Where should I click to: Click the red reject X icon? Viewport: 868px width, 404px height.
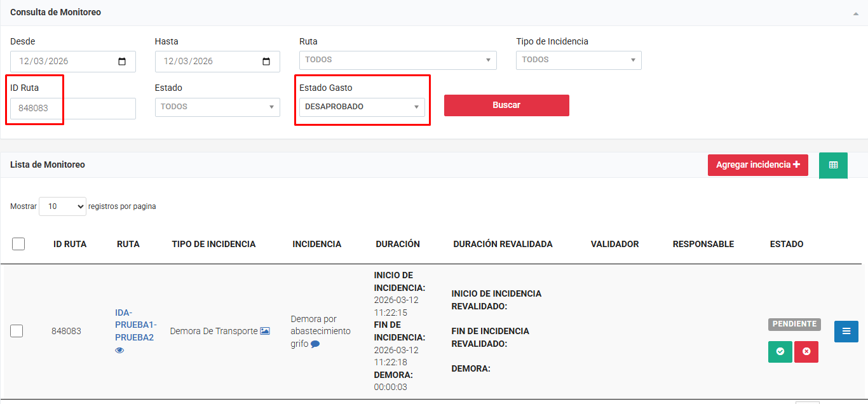point(806,352)
